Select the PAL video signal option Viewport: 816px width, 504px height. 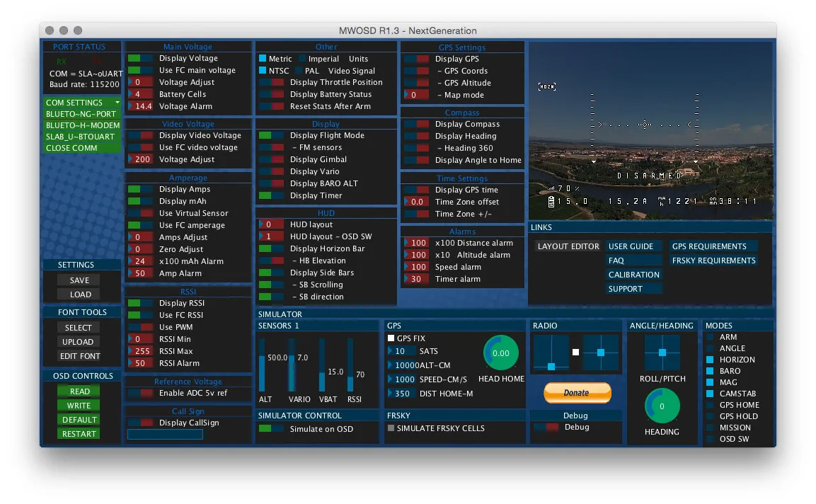(298, 71)
